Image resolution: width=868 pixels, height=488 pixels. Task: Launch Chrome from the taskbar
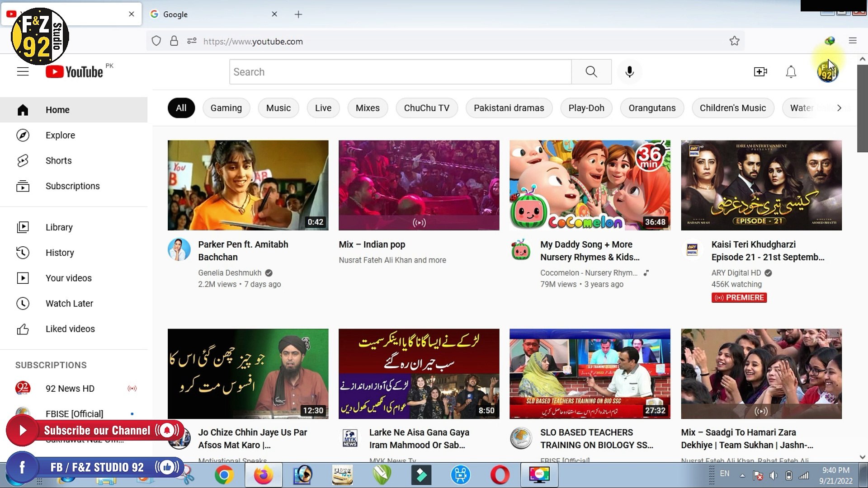pyautogui.click(x=224, y=475)
